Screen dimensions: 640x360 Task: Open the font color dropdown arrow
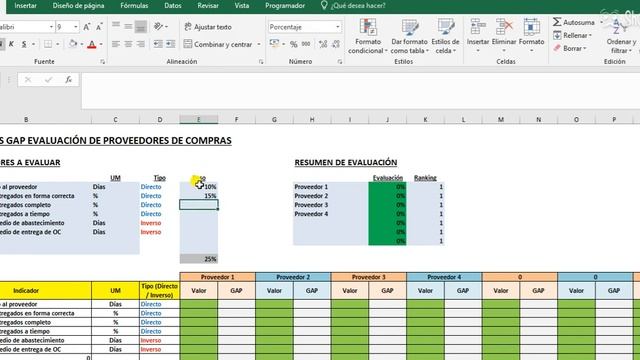pyautogui.click(x=101, y=44)
